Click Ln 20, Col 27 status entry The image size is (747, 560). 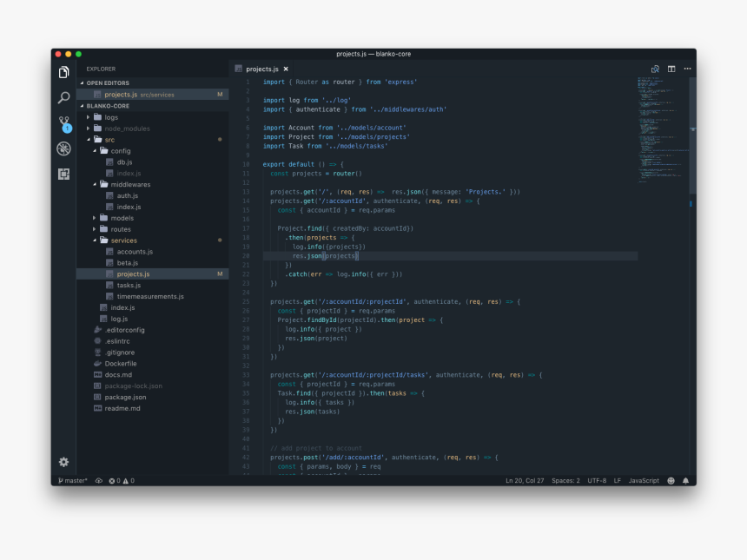pyautogui.click(x=525, y=480)
